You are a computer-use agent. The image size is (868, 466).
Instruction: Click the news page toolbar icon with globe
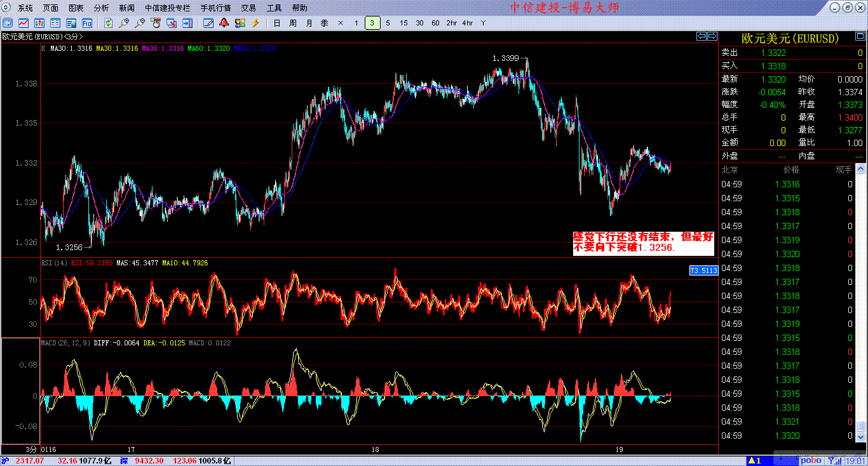coord(71,23)
